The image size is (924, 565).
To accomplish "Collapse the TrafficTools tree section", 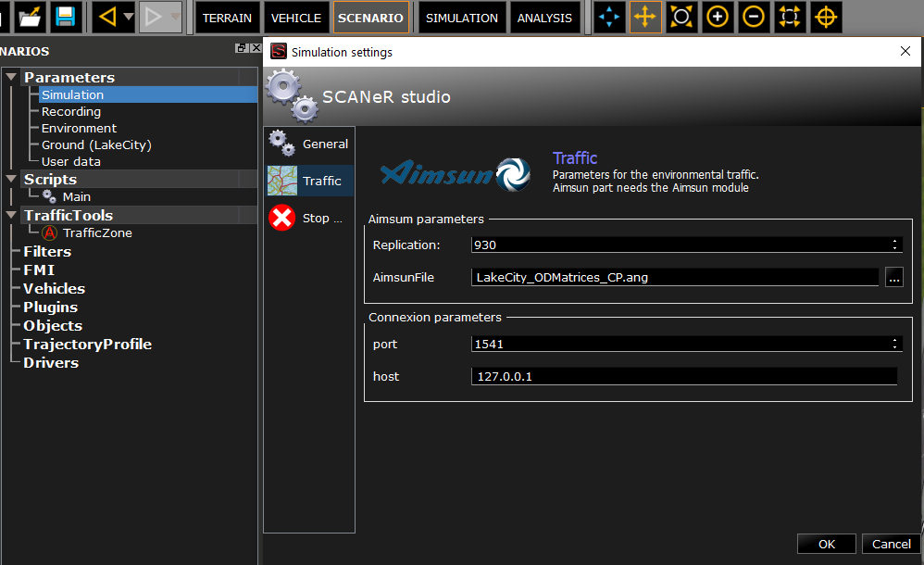I will coord(11,216).
